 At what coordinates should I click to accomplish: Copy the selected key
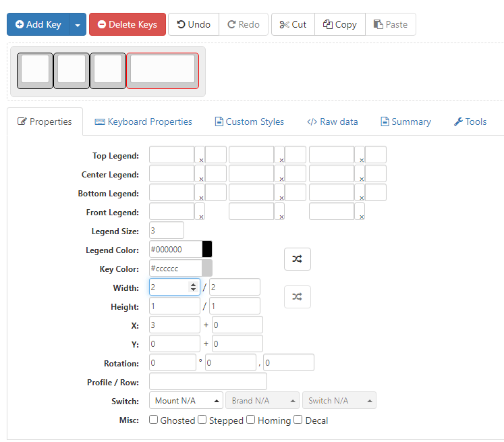tap(340, 24)
